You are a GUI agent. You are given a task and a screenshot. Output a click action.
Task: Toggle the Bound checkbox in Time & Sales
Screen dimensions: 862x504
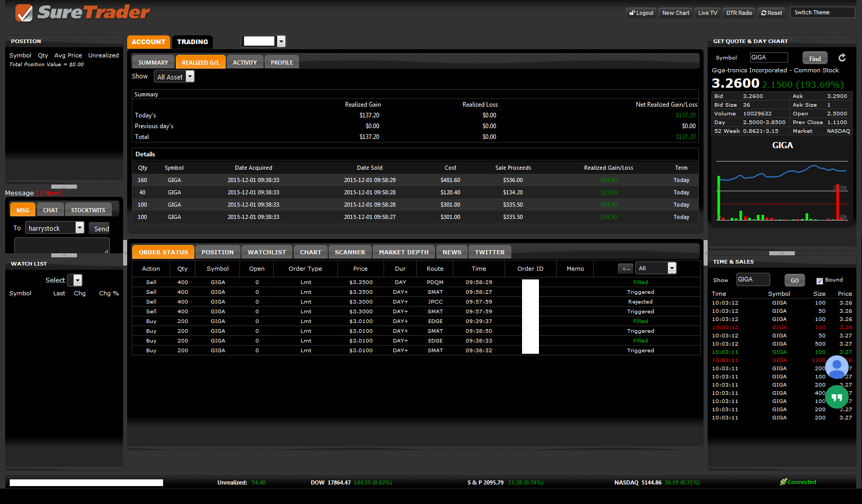pyautogui.click(x=819, y=280)
